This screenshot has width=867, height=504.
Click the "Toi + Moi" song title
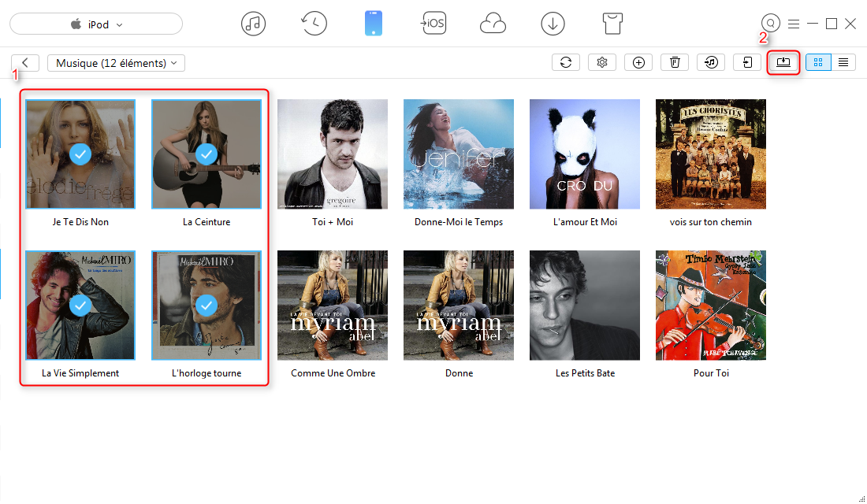pos(333,222)
